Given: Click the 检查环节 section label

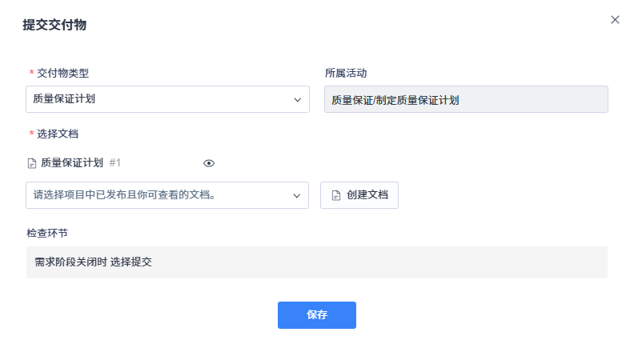Looking at the screenshot, I should click(x=47, y=233).
